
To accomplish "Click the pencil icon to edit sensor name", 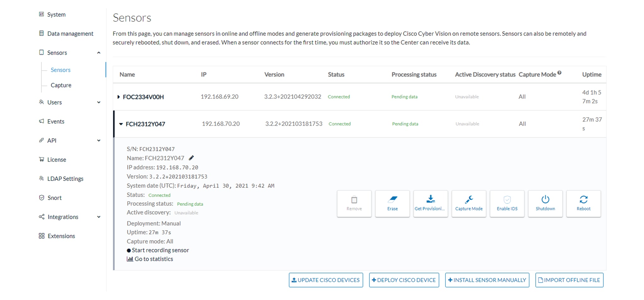I will pos(191,158).
